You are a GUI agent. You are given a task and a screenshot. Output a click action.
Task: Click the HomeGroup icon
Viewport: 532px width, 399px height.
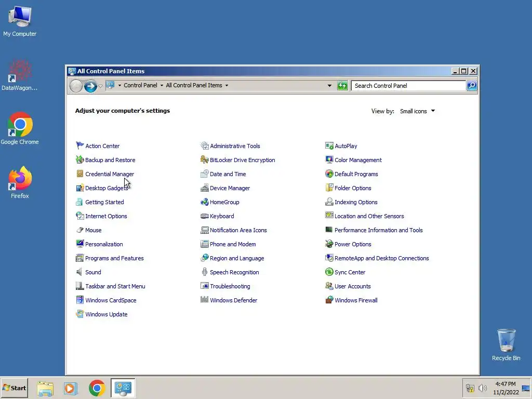(x=205, y=202)
